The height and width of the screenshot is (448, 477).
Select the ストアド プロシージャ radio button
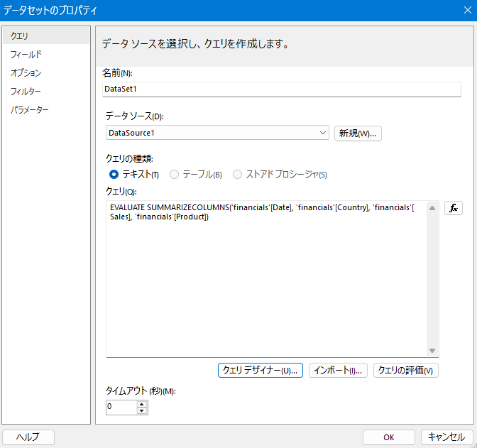[237, 175]
